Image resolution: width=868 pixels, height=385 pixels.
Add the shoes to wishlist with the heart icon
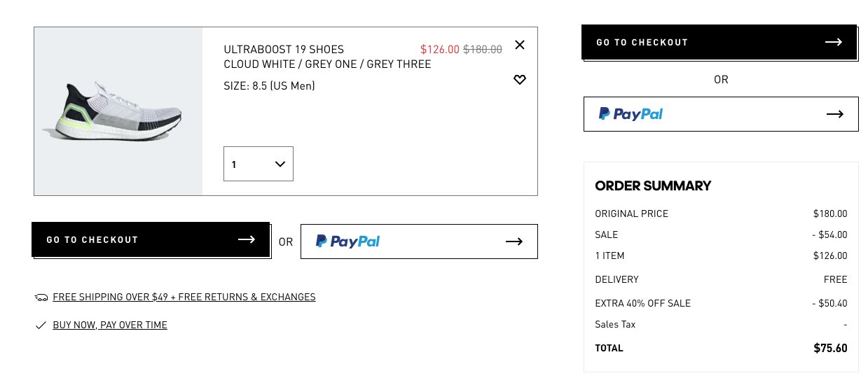click(519, 80)
